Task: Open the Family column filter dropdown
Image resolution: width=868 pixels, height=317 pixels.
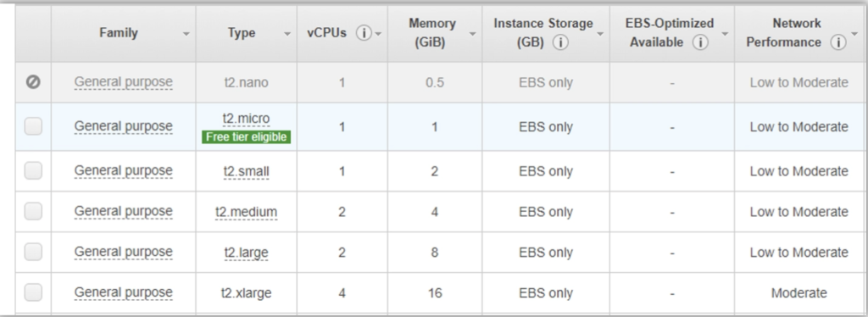Action: pos(186,34)
